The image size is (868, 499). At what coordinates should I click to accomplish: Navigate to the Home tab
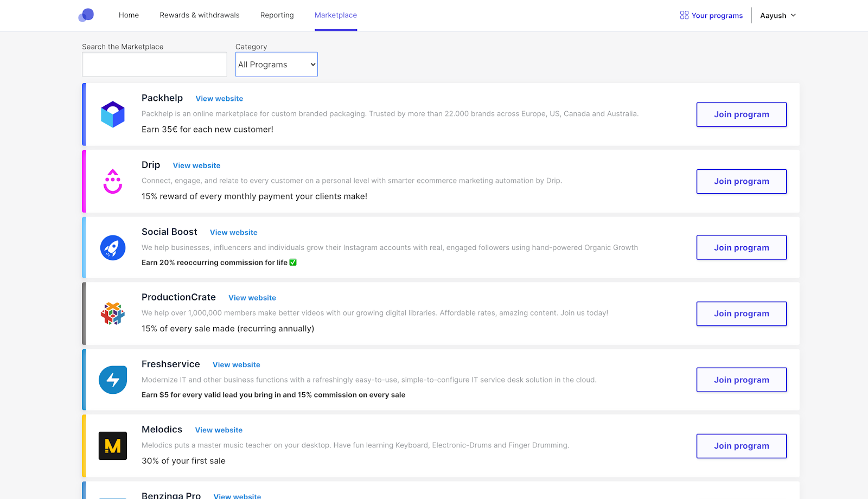coord(129,15)
